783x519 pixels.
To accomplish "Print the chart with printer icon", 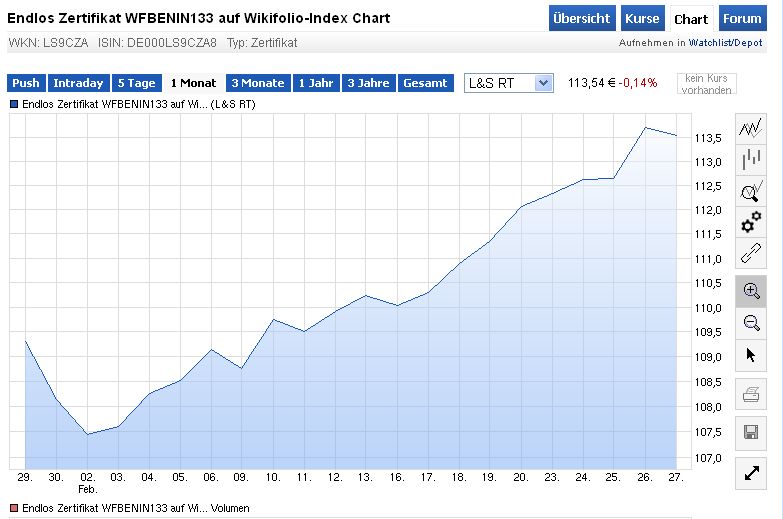I will (x=751, y=394).
